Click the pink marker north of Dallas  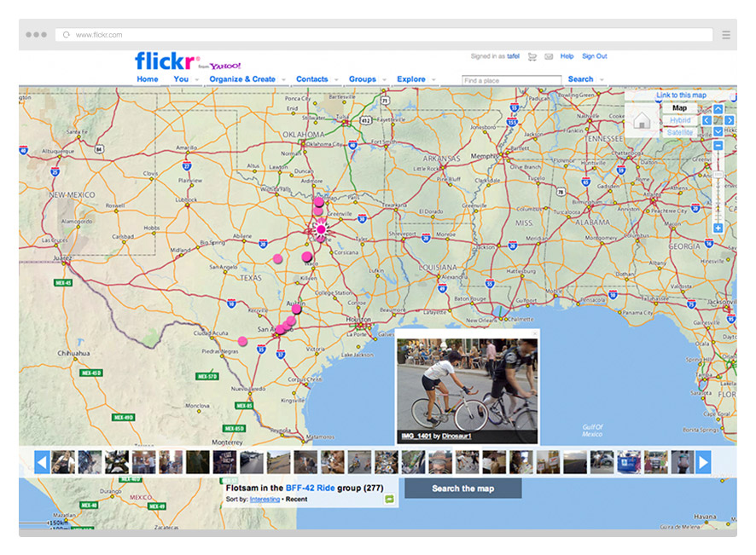point(318,202)
